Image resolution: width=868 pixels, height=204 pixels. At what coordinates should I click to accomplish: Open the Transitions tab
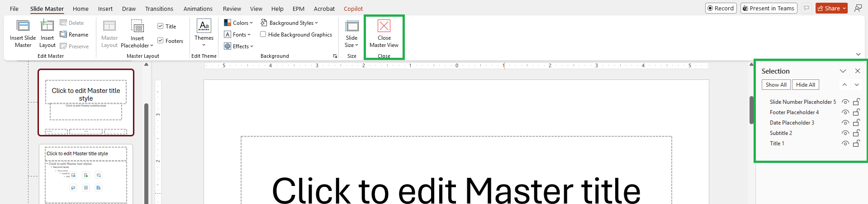159,9
